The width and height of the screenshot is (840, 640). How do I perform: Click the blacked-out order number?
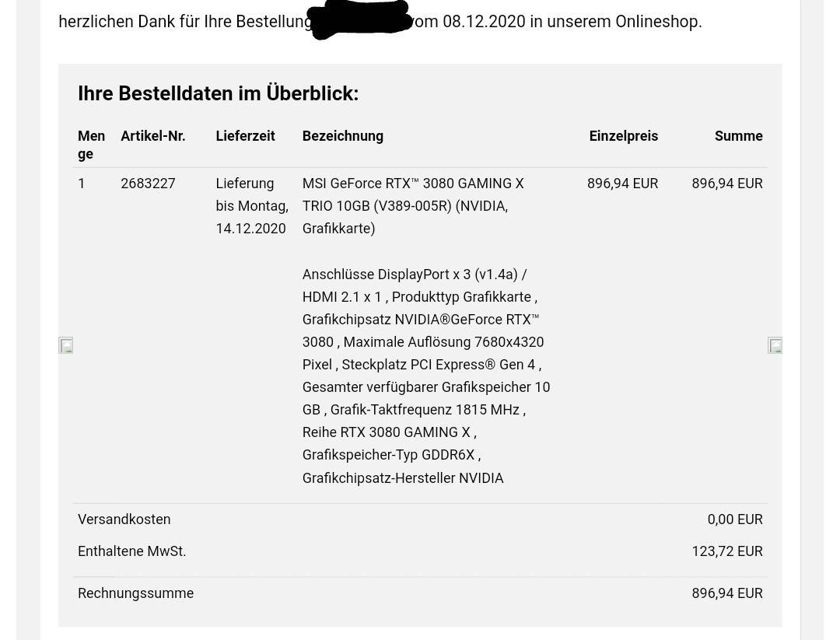[361, 19]
